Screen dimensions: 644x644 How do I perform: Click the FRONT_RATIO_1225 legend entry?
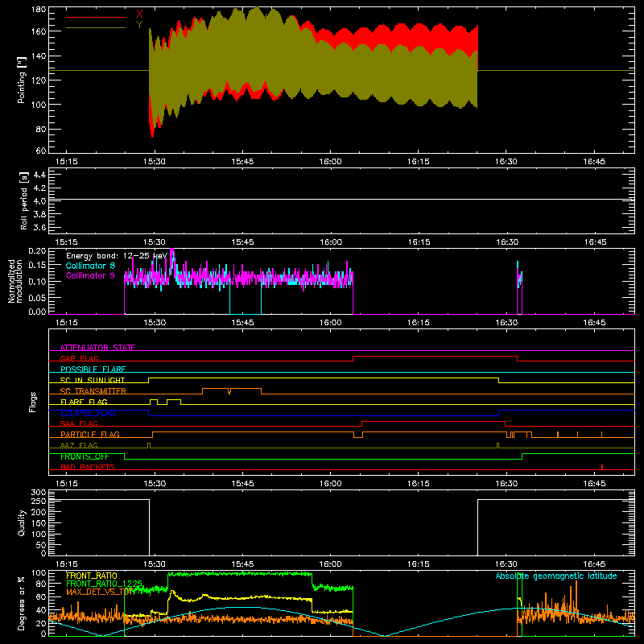[105, 584]
